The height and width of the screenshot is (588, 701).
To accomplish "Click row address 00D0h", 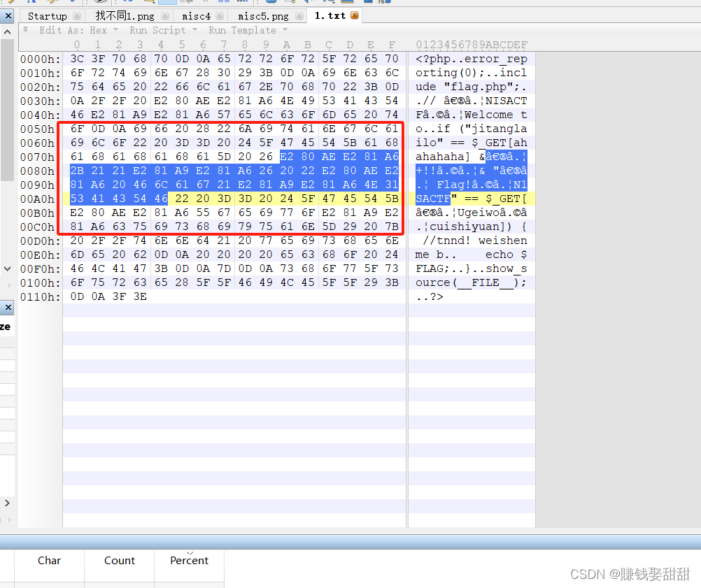I will coord(41,241).
